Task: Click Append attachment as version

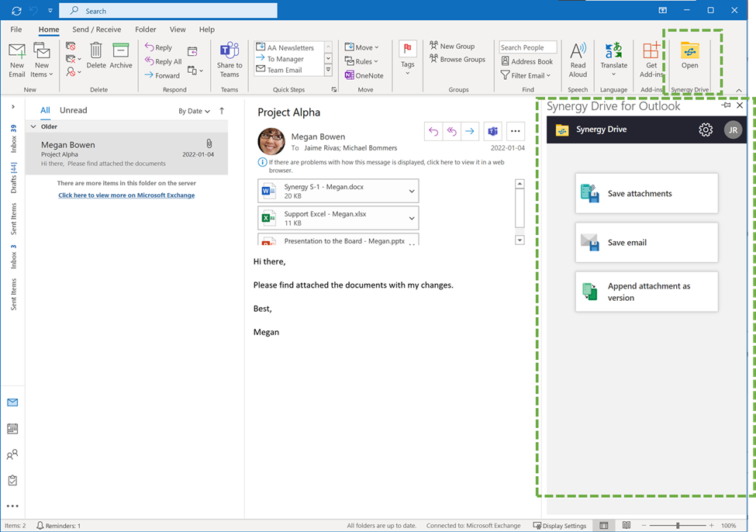Action: [647, 292]
